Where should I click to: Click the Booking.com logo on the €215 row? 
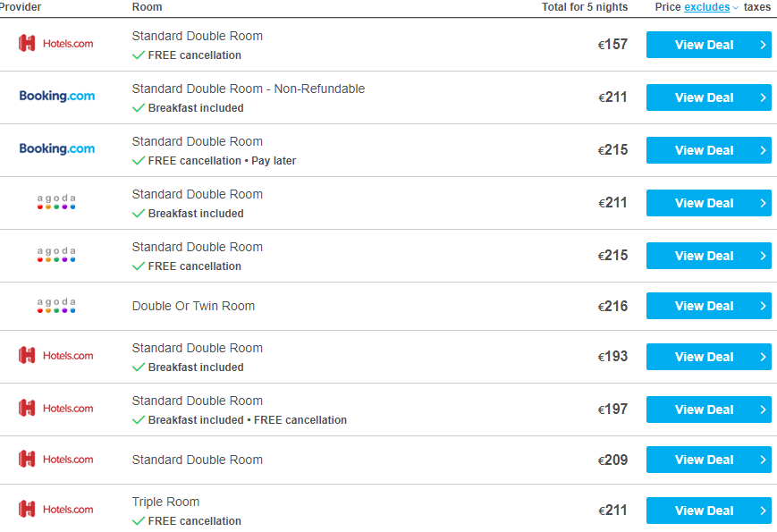point(57,148)
